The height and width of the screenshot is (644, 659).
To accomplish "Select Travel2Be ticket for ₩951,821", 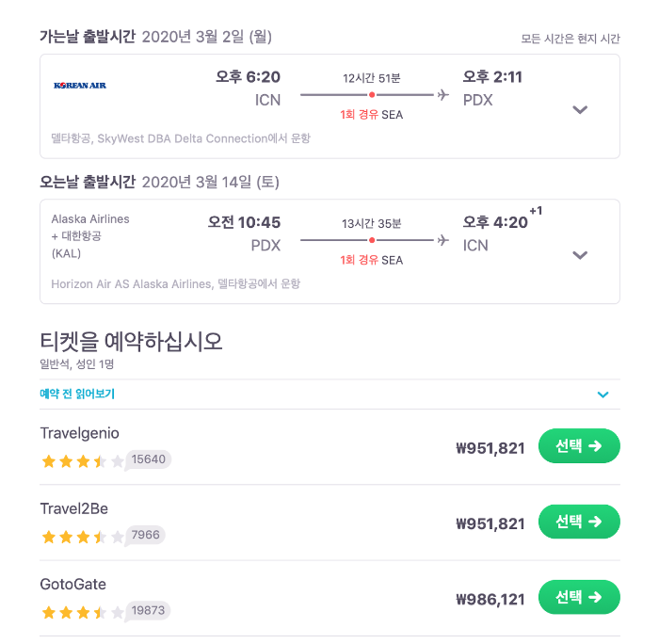I will (x=578, y=522).
